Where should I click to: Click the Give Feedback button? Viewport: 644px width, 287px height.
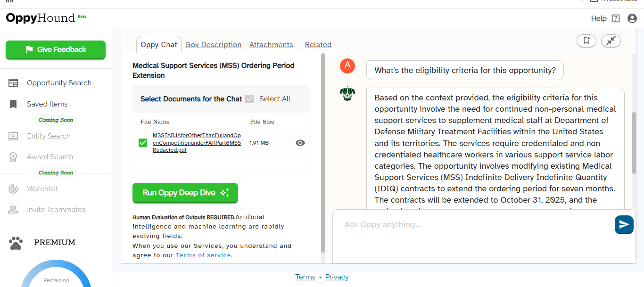pyautogui.click(x=56, y=49)
